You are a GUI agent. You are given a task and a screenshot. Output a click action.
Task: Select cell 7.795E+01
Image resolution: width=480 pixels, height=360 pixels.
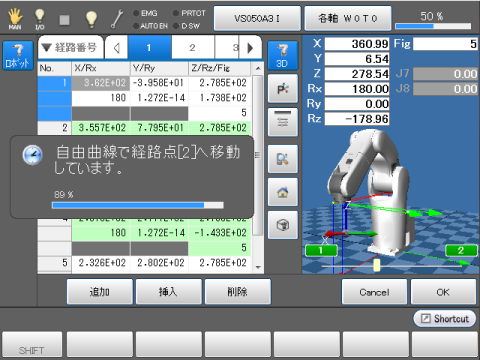pos(159,128)
